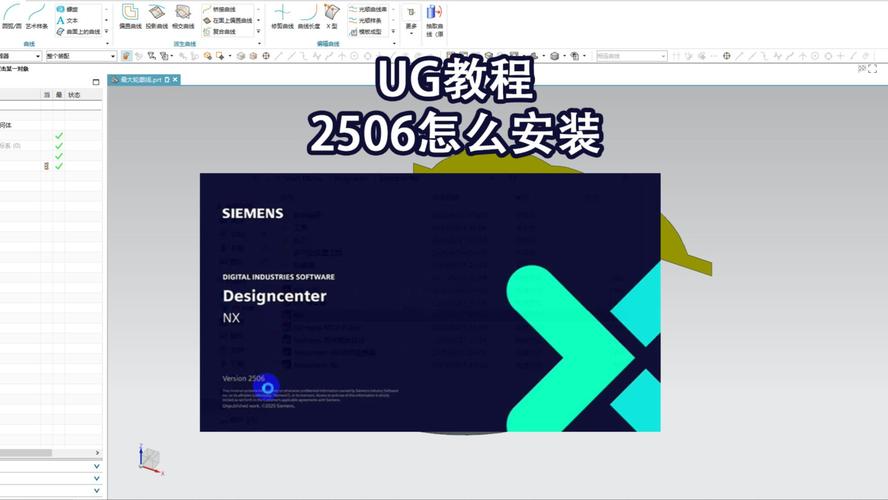Image resolution: width=888 pixels, height=500 pixels.
Task: Click the Designcenter NX splash screen
Action: click(x=430, y=302)
